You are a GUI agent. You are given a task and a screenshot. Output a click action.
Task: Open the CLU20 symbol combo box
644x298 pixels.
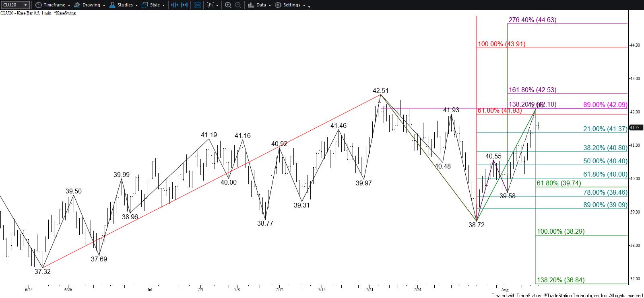click(15, 5)
